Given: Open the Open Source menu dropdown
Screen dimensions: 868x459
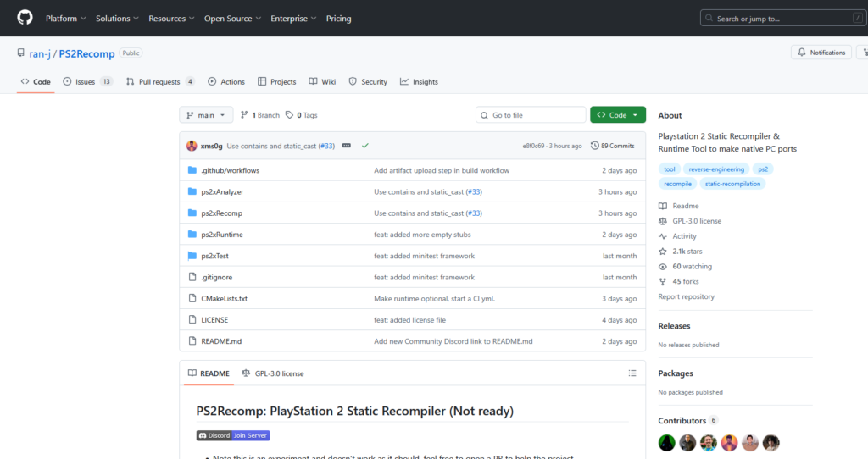Looking at the screenshot, I should 232,19.
